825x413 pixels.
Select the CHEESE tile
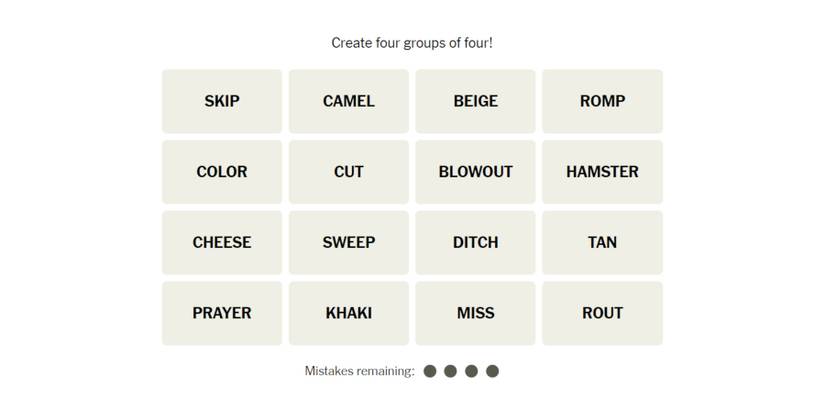(222, 242)
